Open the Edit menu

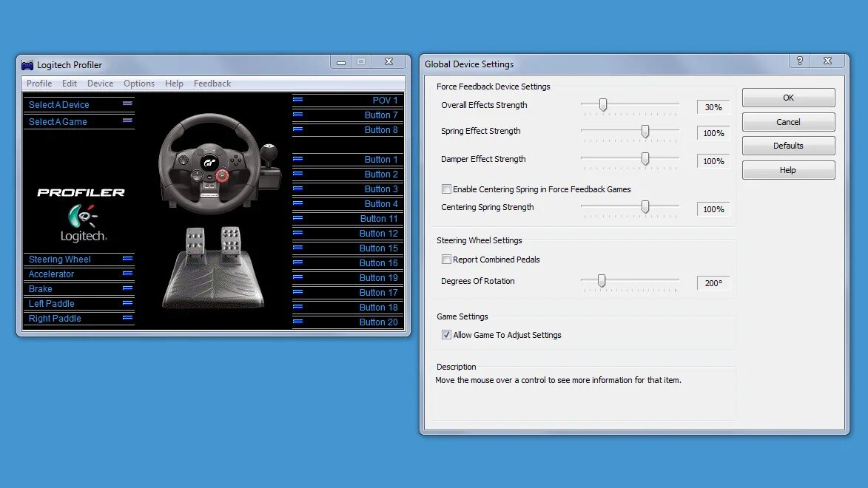[70, 84]
